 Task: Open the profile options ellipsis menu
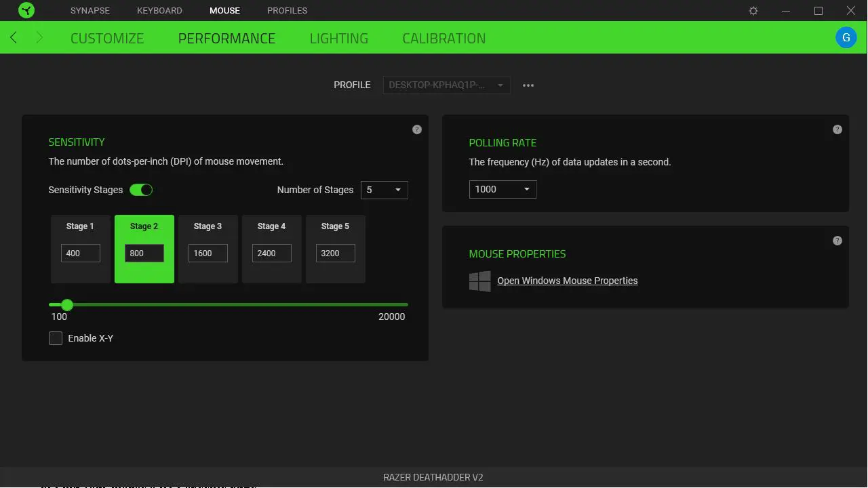528,85
